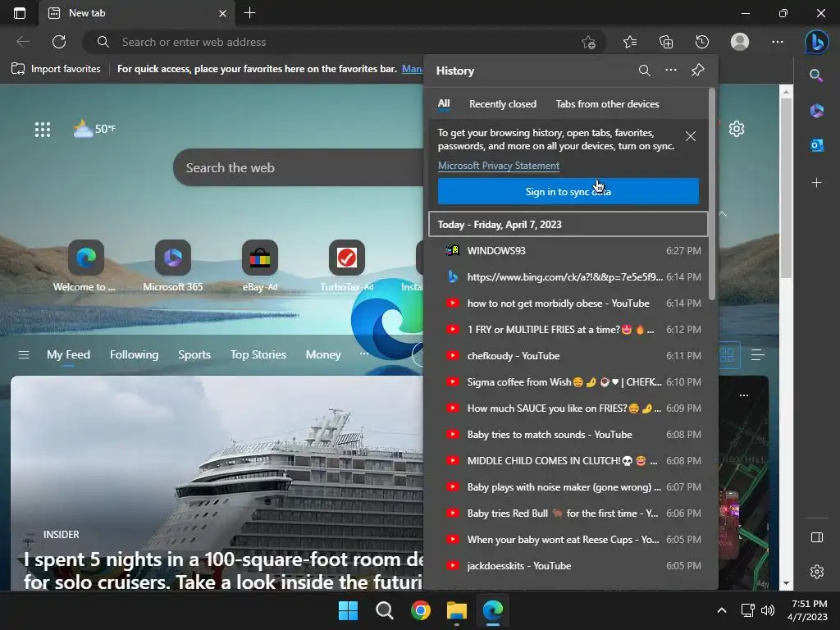The height and width of the screenshot is (630, 840).
Task: Open the Favorites star list icon
Action: point(630,42)
